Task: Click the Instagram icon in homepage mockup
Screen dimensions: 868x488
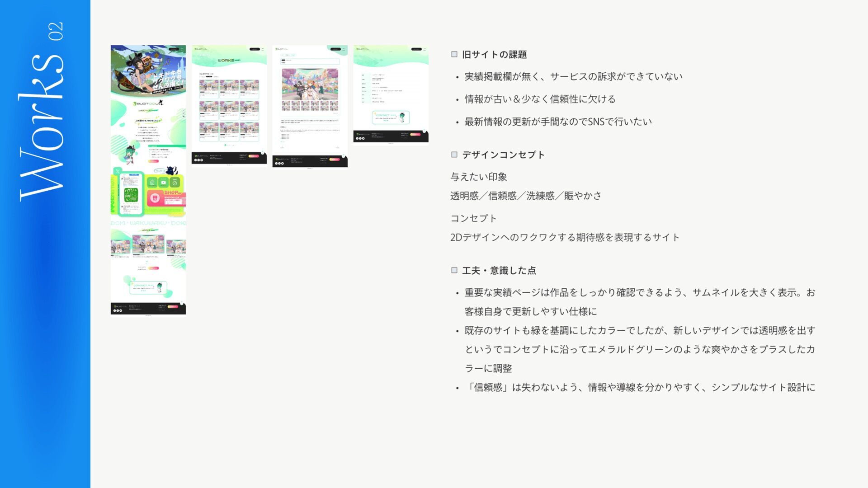Action: click(x=152, y=183)
